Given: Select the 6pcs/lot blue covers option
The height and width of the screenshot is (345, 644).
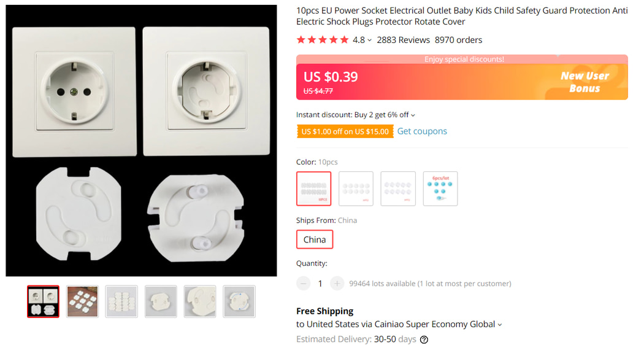Looking at the screenshot, I should (440, 188).
